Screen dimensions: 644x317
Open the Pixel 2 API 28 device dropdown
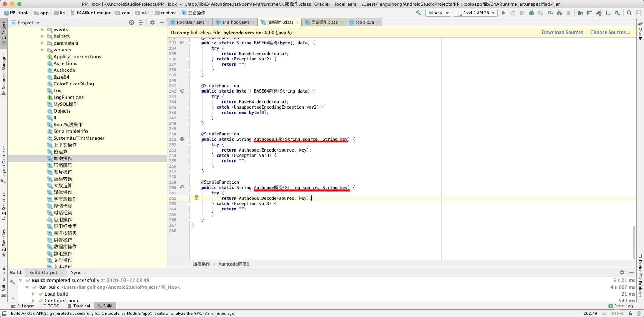(x=475, y=13)
